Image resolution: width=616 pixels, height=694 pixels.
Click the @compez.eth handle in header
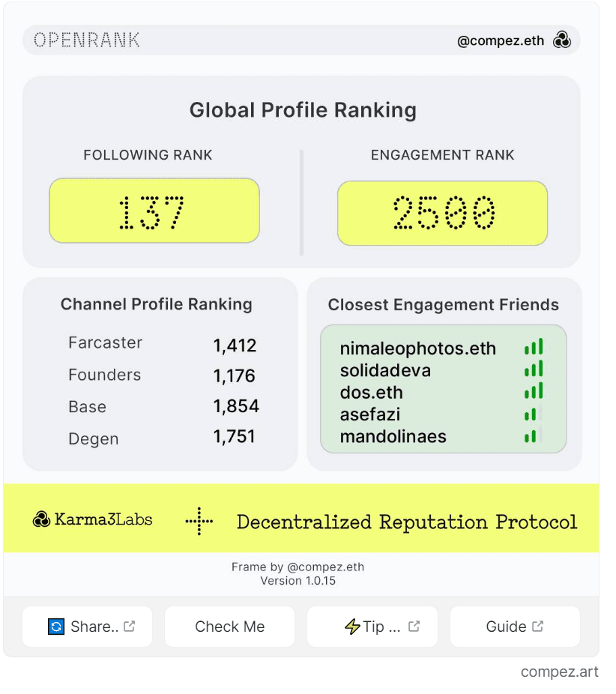501,40
